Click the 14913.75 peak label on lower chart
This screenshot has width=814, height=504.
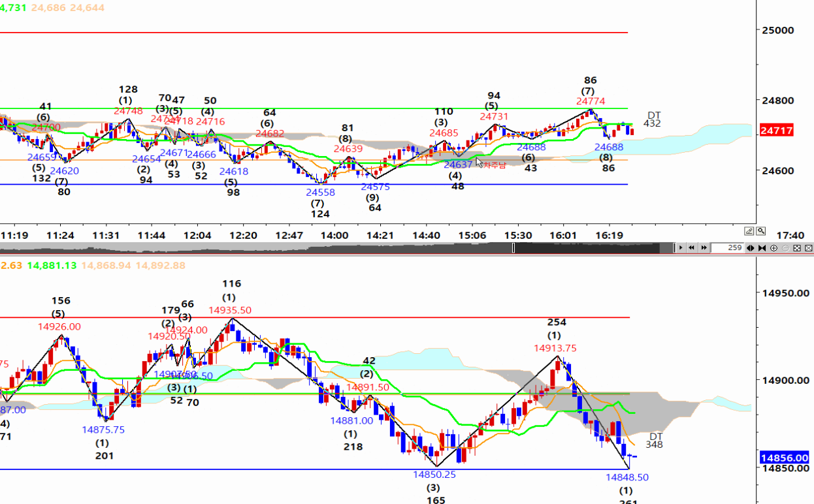[555, 348]
